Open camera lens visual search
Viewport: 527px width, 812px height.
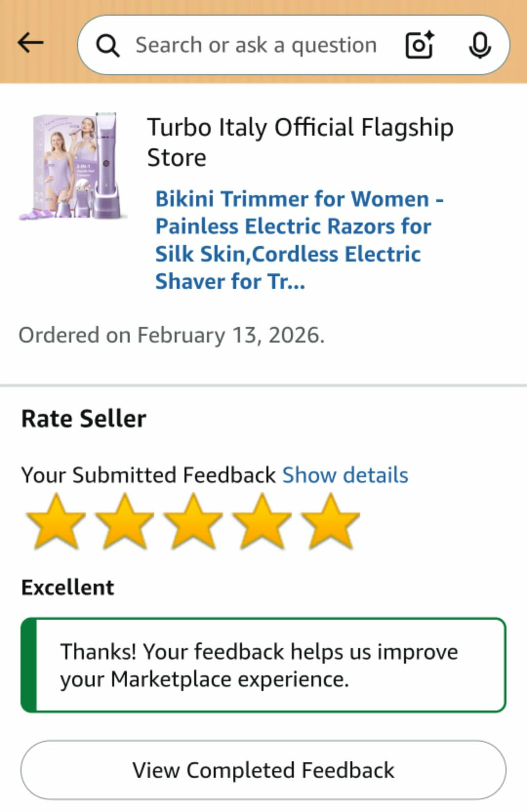click(x=420, y=45)
